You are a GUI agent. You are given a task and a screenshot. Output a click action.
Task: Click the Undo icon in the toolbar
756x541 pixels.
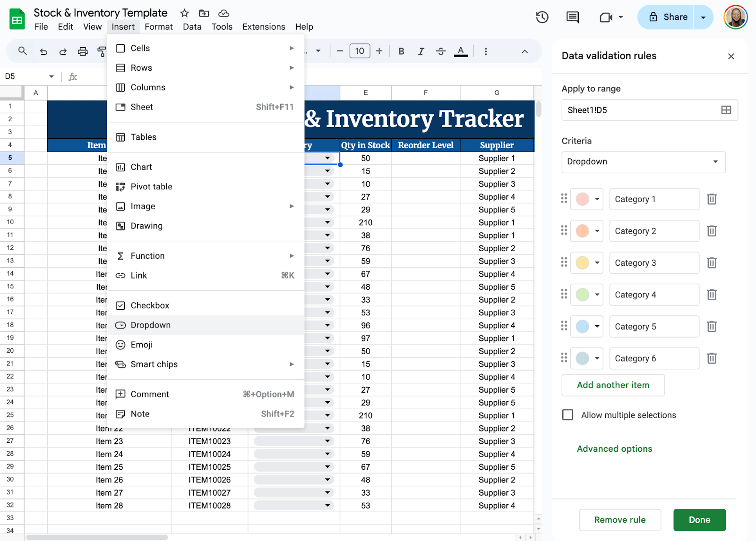click(x=43, y=51)
